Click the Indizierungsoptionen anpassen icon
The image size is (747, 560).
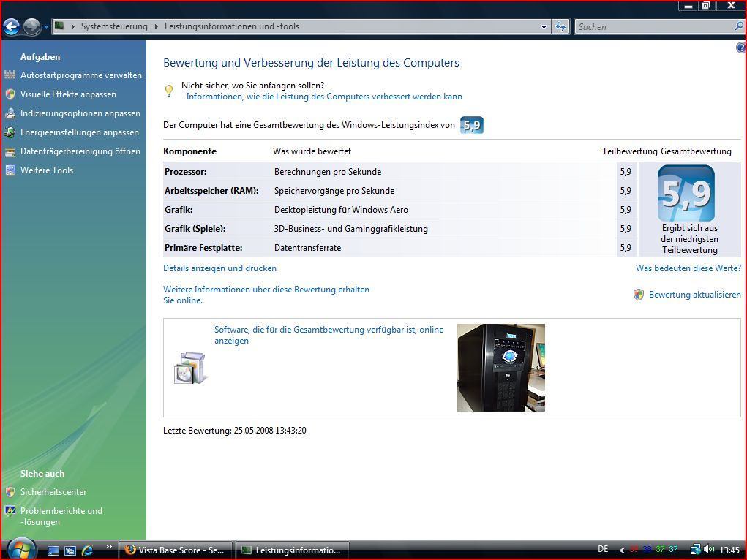[10, 113]
